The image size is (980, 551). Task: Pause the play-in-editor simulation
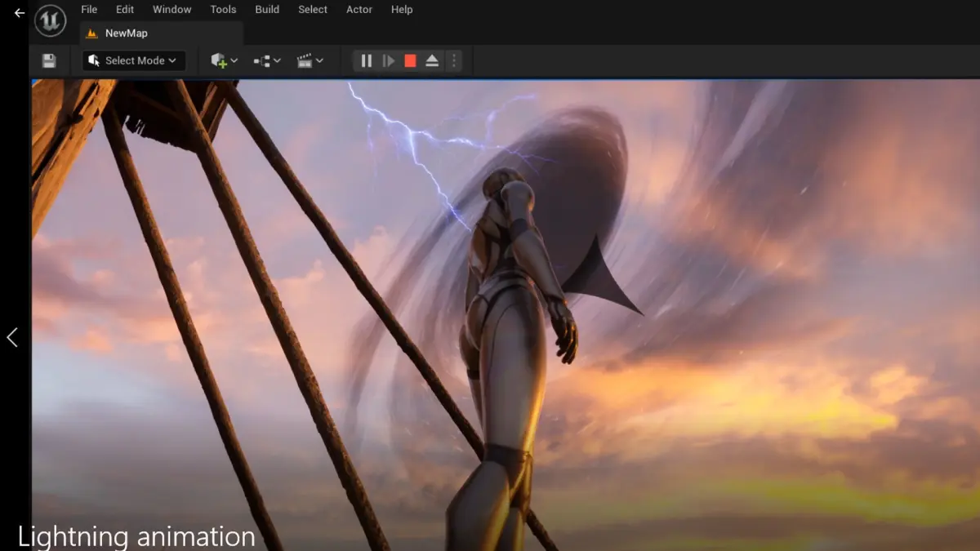(367, 60)
